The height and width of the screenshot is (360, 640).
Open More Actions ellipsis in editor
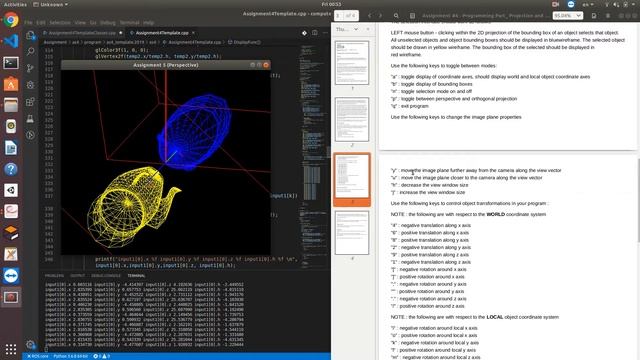point(325,33)
